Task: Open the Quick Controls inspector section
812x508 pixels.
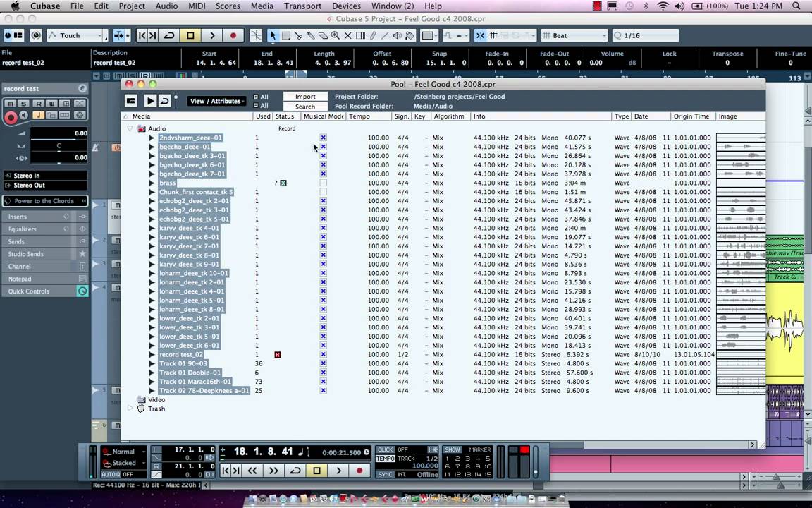Action: point(45,291)
